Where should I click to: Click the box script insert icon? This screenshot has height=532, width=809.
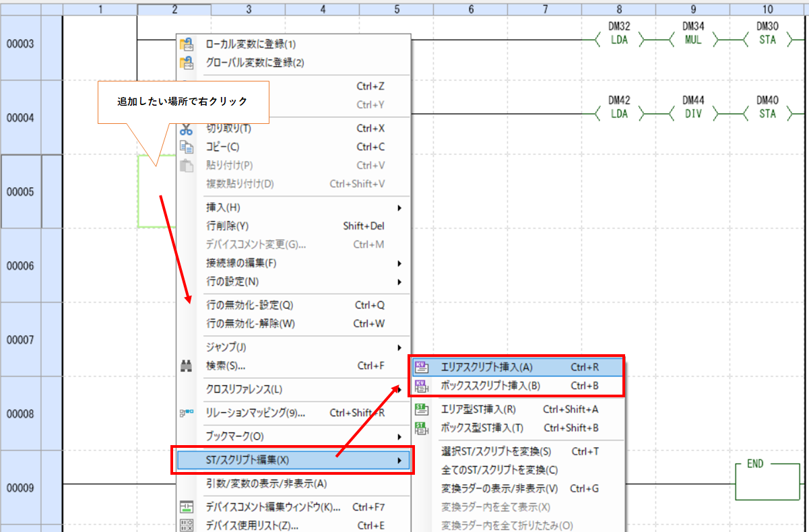[x=422, y=386]
